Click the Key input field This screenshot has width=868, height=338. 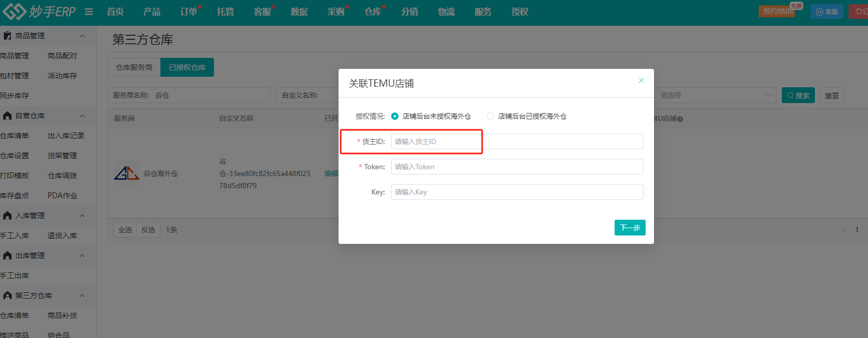(517, 192)
